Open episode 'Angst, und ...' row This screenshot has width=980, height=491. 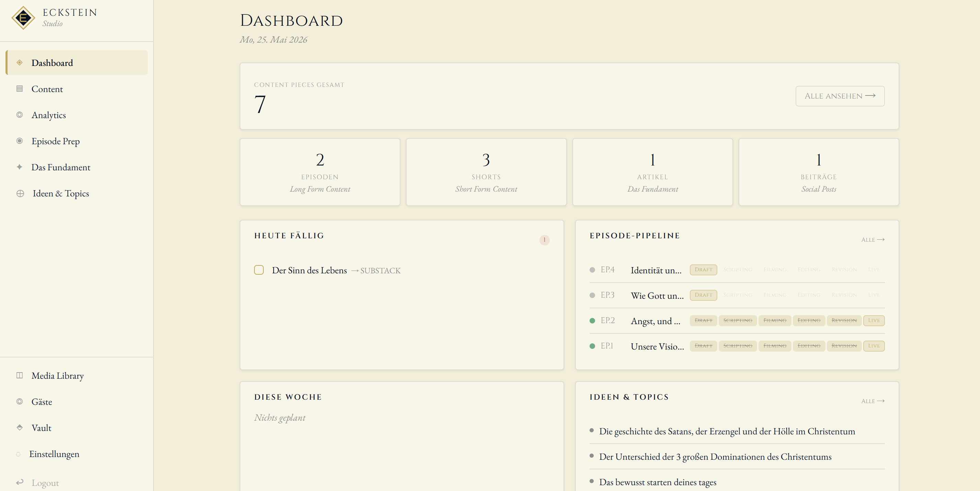(x=737, y=321)
